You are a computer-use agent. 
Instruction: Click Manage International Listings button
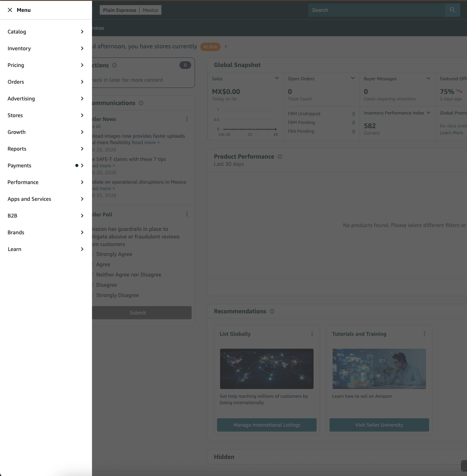(x=267, y=425)
